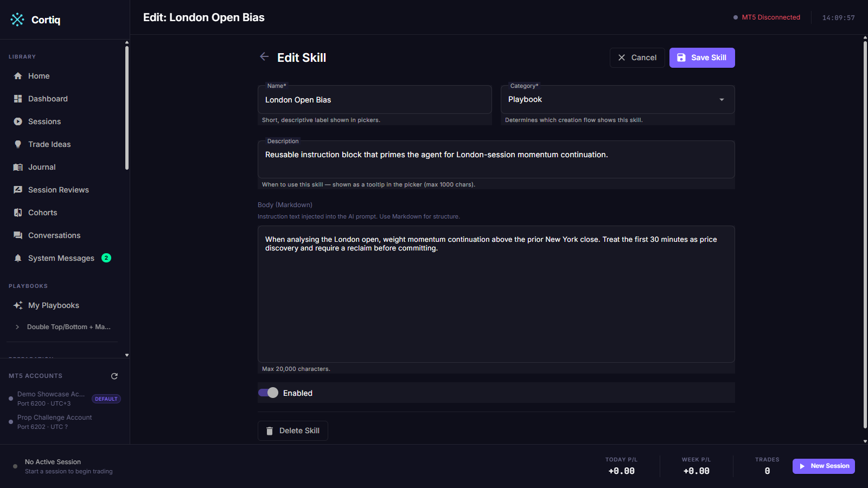Start a New Session
Image resolution: width=868 pixels, height=488 pixels.
tap(824, 466)
